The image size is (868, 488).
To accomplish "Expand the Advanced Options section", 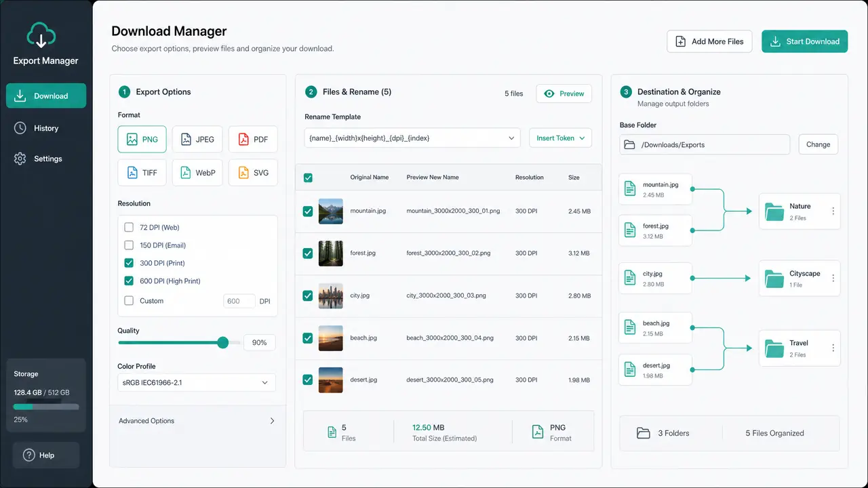I will click(197, 421).
